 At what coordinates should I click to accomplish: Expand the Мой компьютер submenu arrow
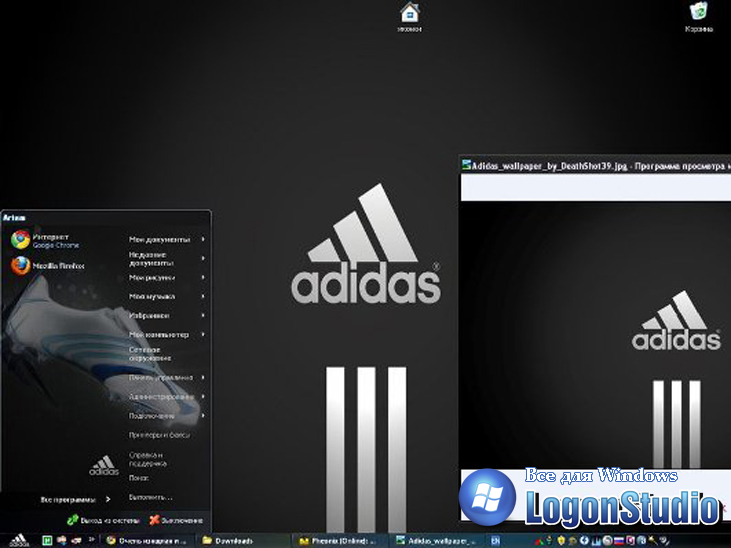[x=203, y=334]
